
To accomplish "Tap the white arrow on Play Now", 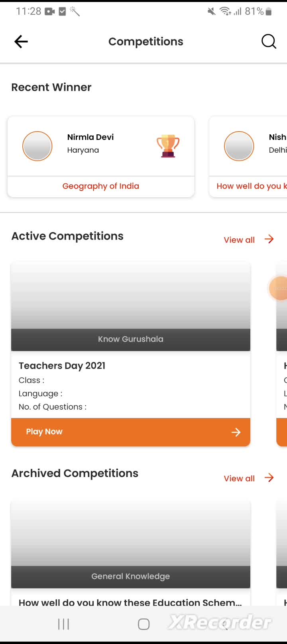I will point(236,432).
